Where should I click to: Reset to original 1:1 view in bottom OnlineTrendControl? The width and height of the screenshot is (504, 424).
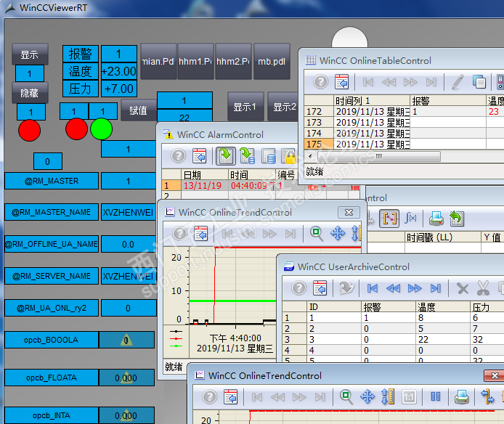coord(409,397)
